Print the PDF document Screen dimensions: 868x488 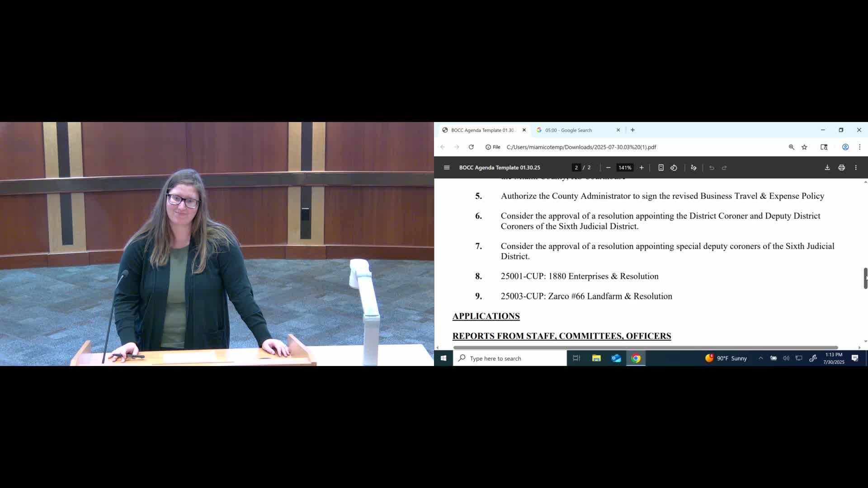point(841,168)
